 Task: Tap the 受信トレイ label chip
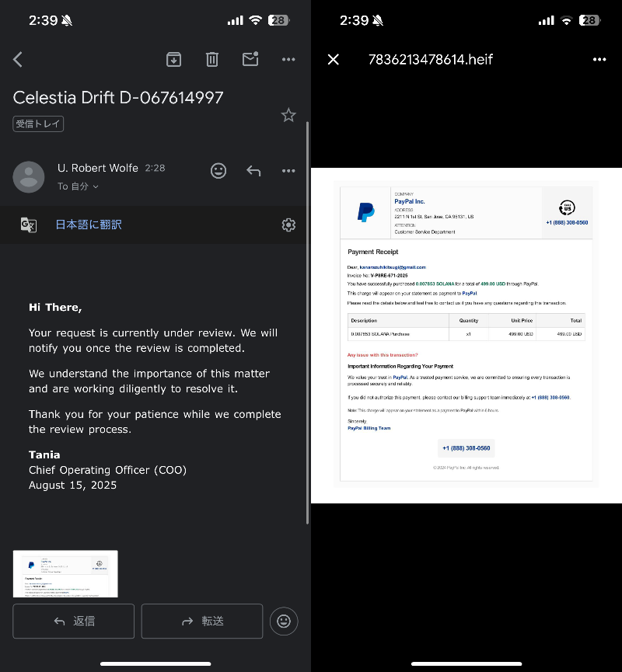click(x=38, y=124)
